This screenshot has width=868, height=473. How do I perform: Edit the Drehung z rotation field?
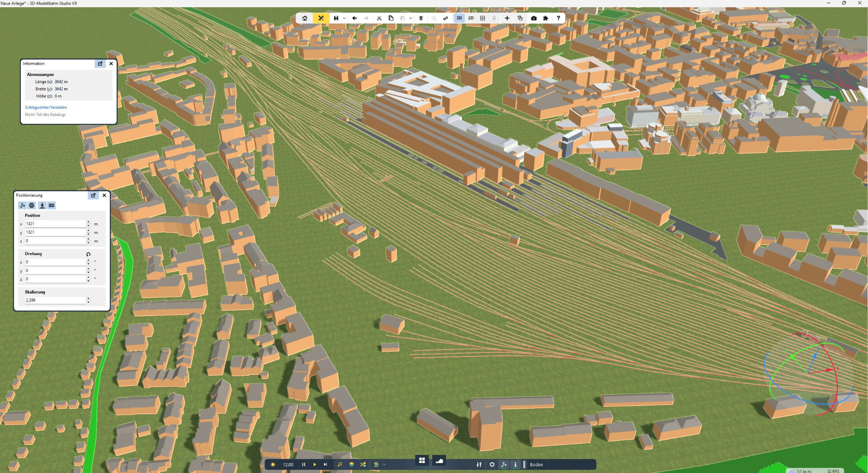point(55,279)
